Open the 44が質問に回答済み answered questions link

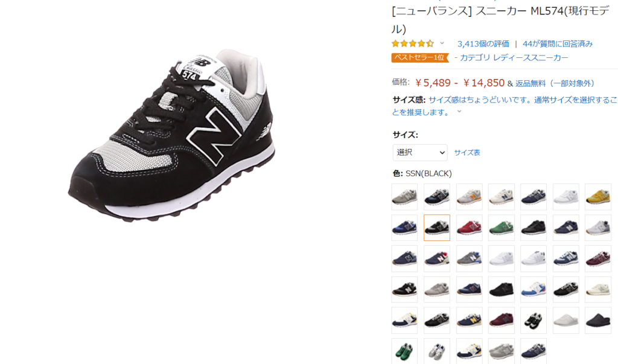coord(558,44)
